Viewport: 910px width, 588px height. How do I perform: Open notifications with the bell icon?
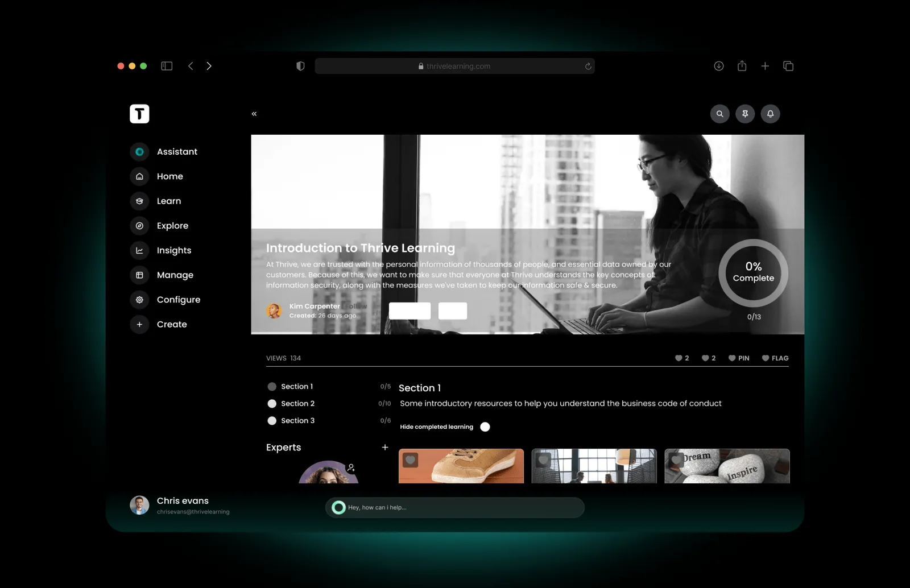(x=771, y=114)
